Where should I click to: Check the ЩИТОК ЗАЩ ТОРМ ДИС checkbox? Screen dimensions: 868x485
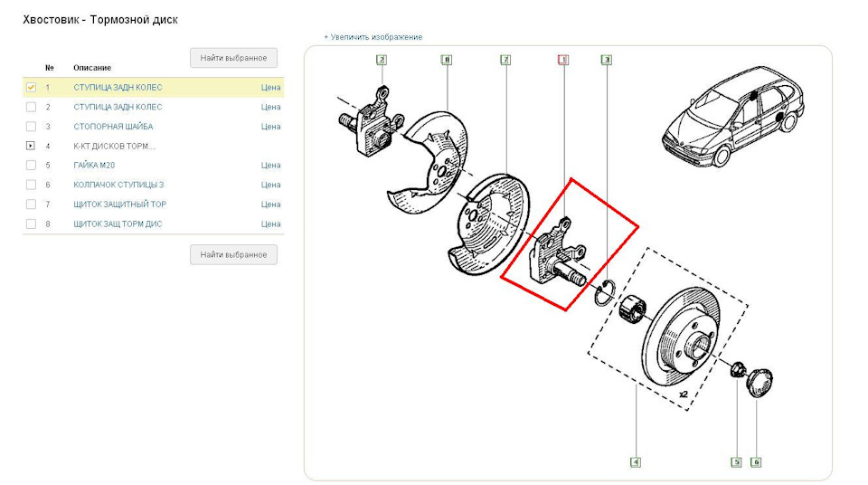click(31, 223)
